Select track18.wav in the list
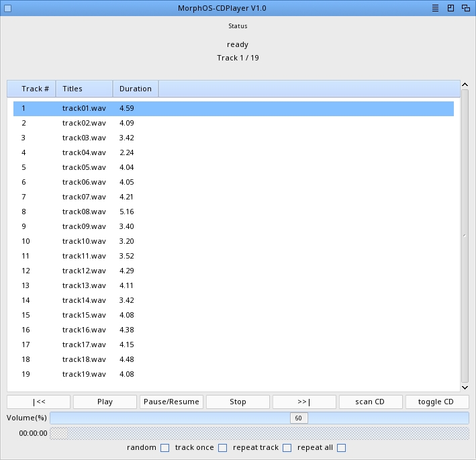This screenshot has width=476, height=460. [x=234, y=359]
